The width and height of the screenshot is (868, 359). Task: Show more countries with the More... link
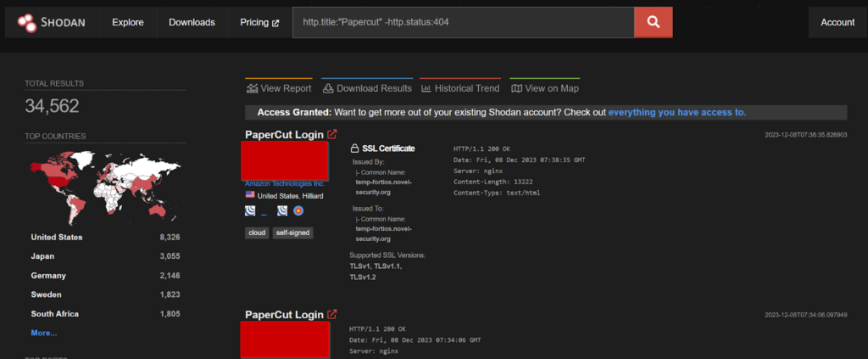point(44,333)
